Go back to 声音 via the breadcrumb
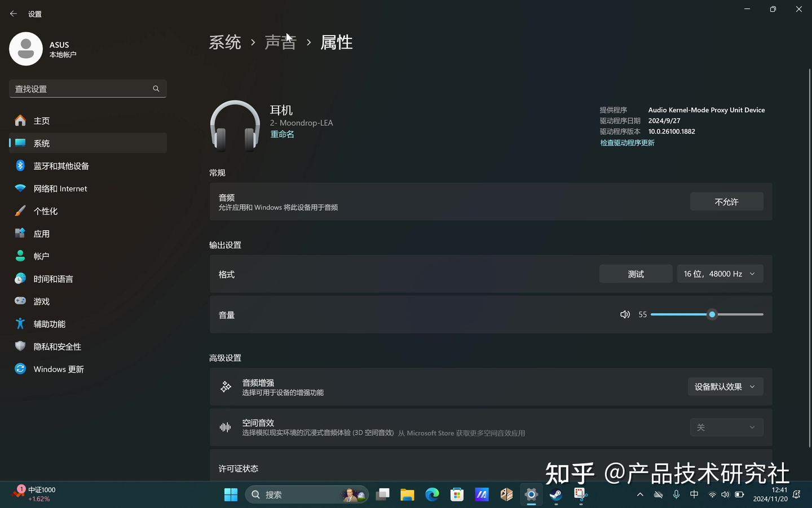 (280, 42)
